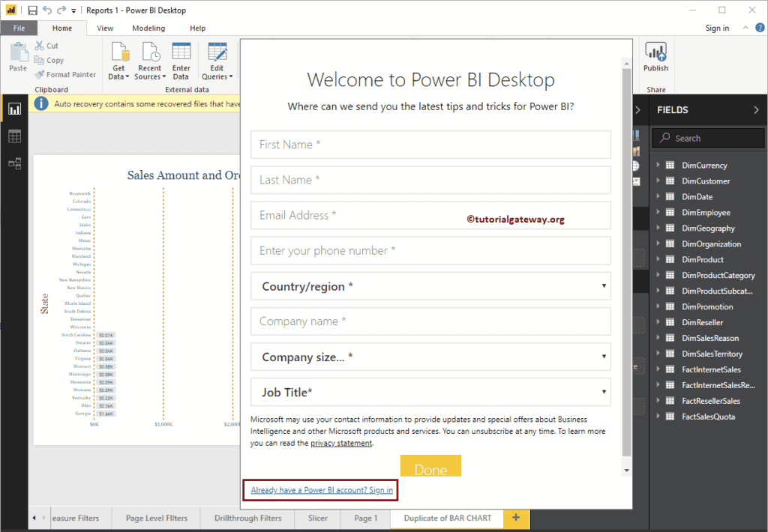Collapse the Fields pane with its chevron
This screenshot has height=532, width=768.
(757, 109)
